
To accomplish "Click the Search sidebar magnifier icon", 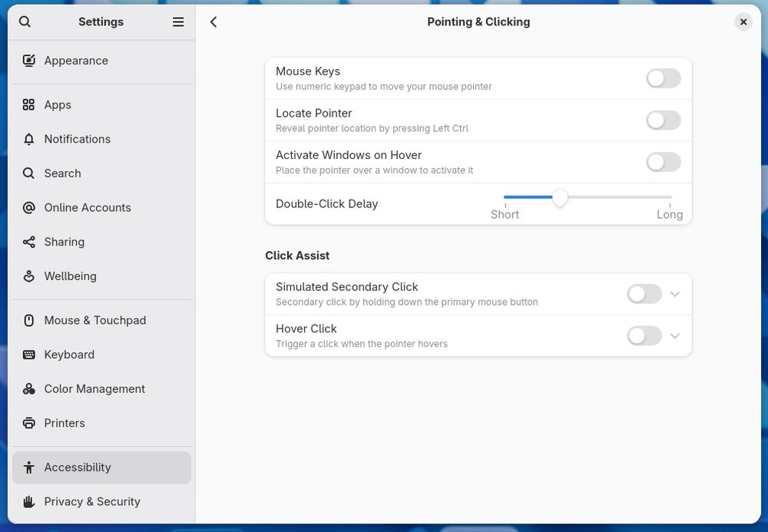I will click(29, 173).
